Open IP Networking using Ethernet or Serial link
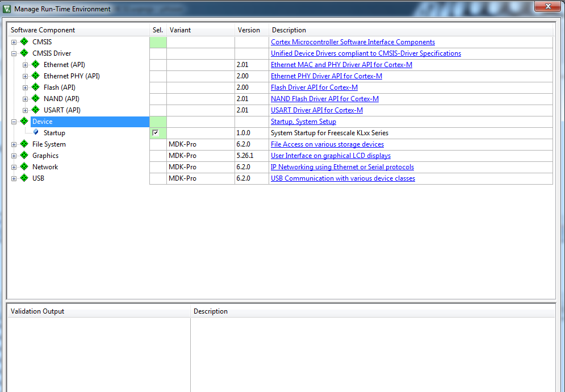This screenshot has height=392, width=565. [x=342, y=167]
